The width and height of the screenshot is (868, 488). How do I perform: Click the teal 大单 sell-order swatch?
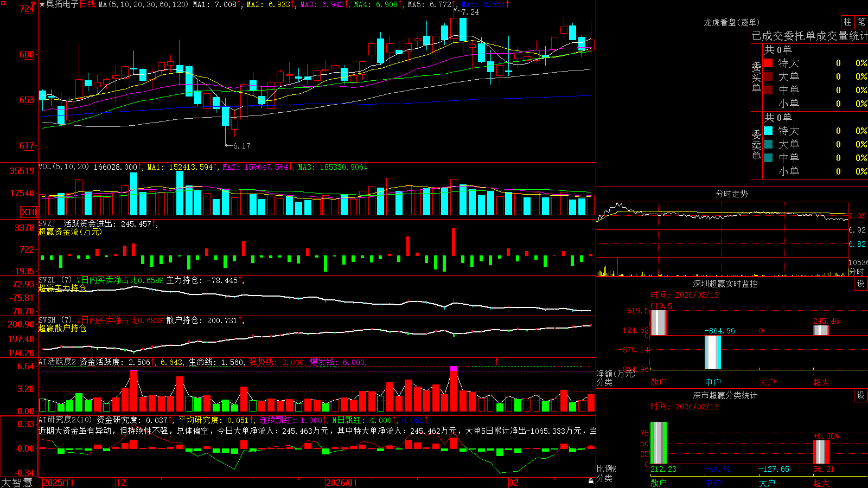pyautogui.click(x=768, y=144)
